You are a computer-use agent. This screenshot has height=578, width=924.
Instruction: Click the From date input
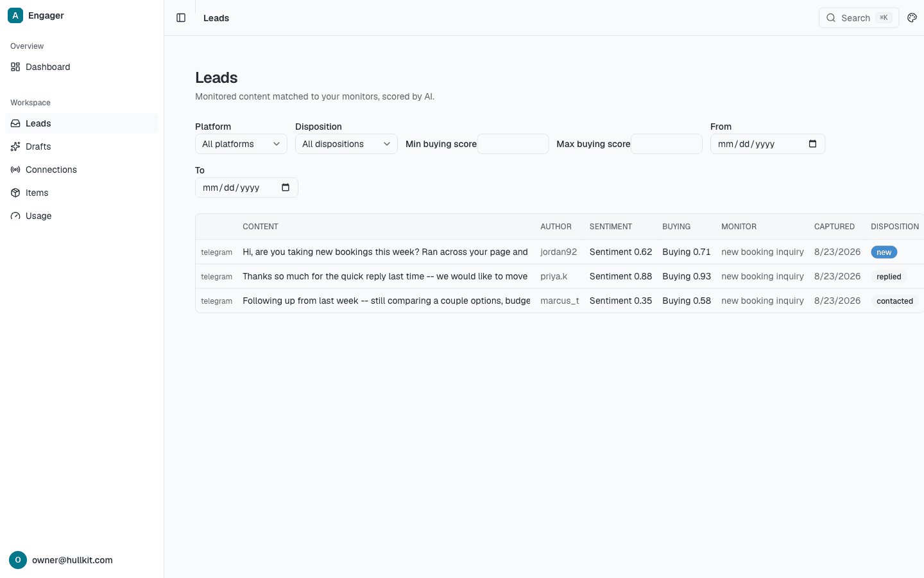[767, 144]
